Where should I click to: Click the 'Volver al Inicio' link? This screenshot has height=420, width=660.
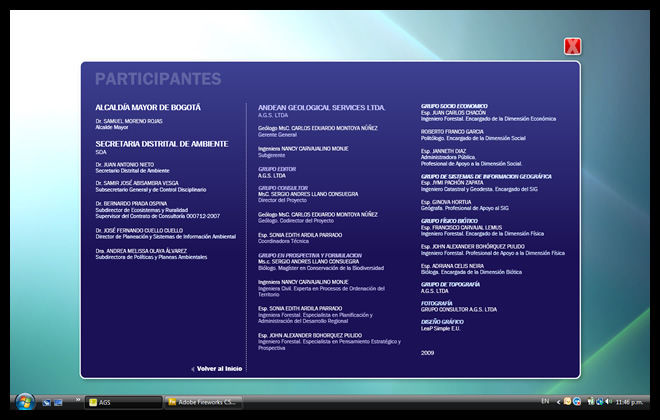(x=219, y=368)
